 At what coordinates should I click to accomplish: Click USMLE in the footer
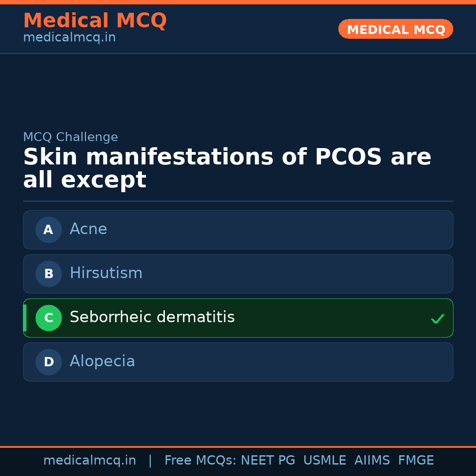(x=324, y=461)
